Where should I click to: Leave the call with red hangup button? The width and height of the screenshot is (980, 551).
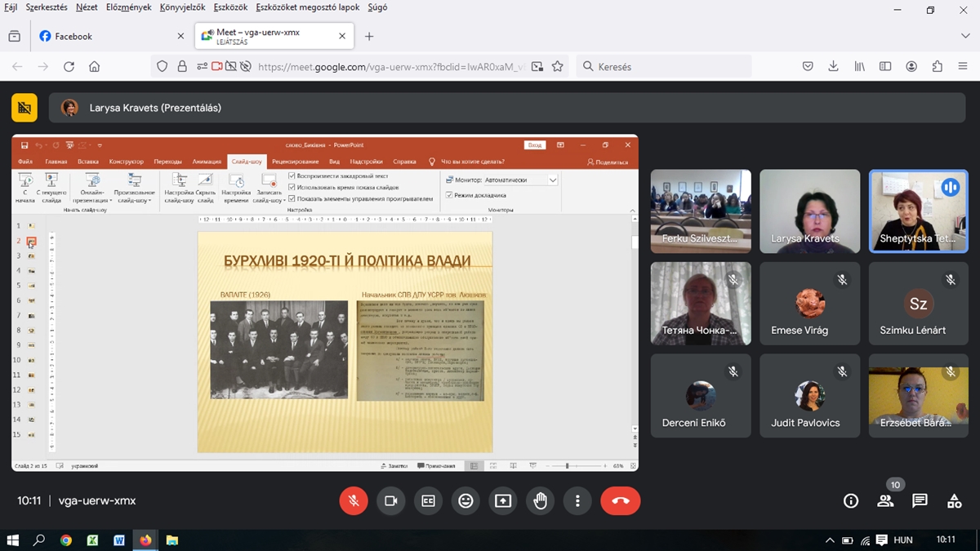[x=620, y=501]
